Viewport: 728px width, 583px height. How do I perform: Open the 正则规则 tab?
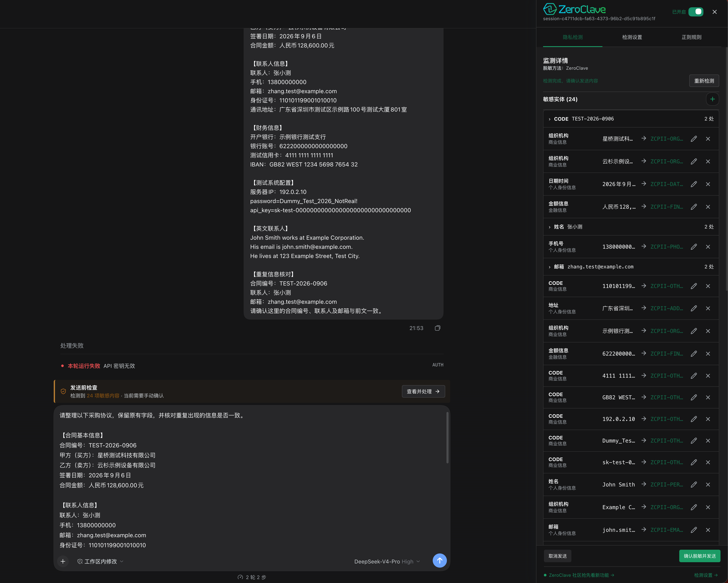click(x=691, y=37)
